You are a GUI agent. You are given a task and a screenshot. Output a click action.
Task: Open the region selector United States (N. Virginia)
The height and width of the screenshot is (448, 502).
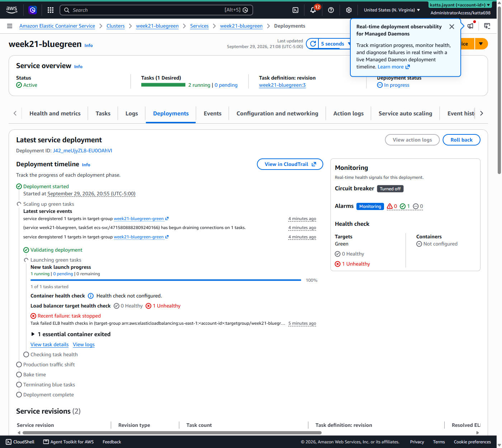(x=392, y=10)
